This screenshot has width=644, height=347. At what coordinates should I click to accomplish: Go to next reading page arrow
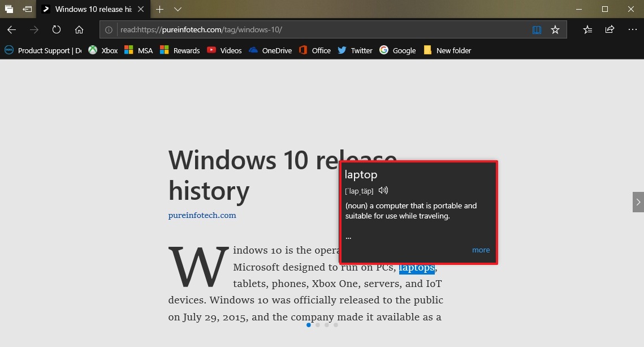[x=638, y=202]
